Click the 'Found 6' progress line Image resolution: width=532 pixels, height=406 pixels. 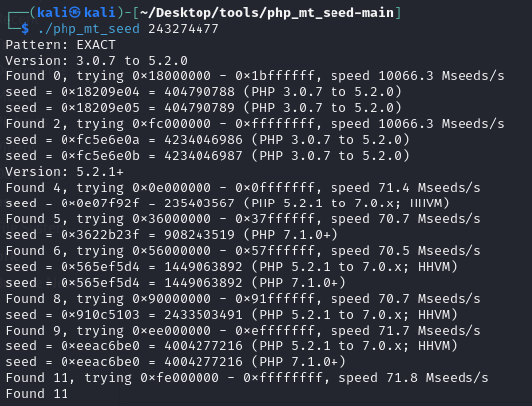(x=243, y=251)
